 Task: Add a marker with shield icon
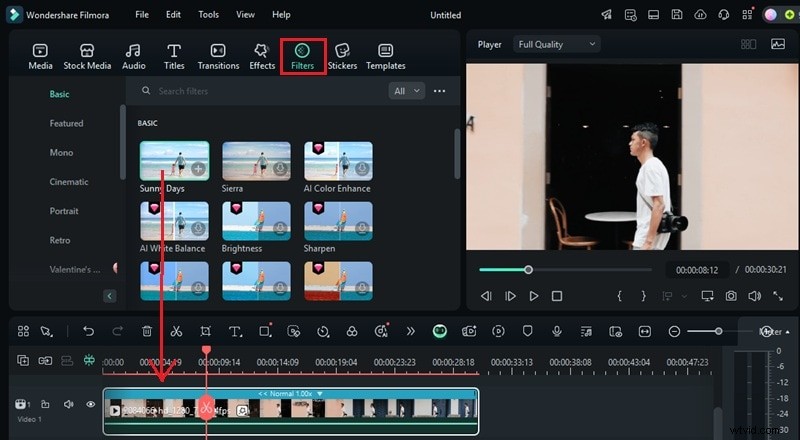point(528,331)
